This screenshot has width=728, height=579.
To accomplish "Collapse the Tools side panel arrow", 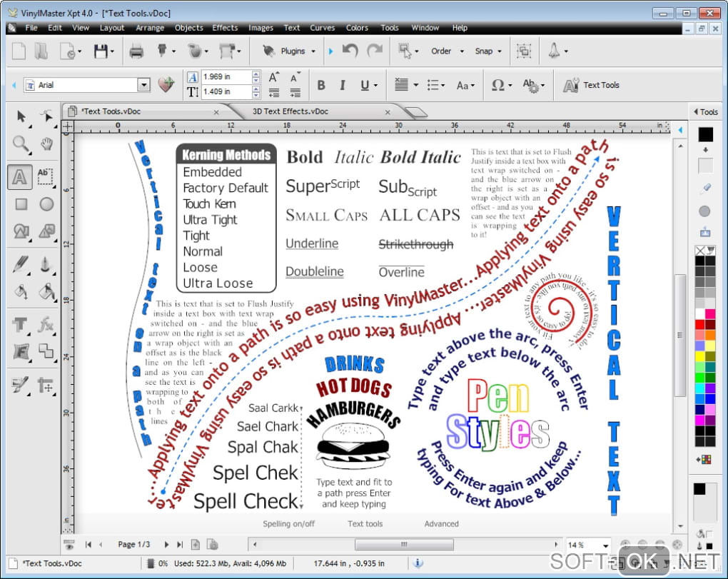I will tap(695, 111).
